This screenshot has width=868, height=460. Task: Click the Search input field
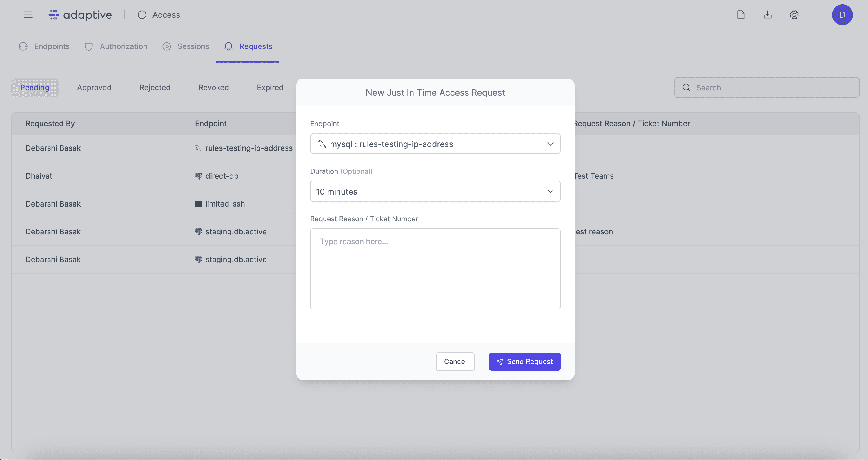coord(767,88)
